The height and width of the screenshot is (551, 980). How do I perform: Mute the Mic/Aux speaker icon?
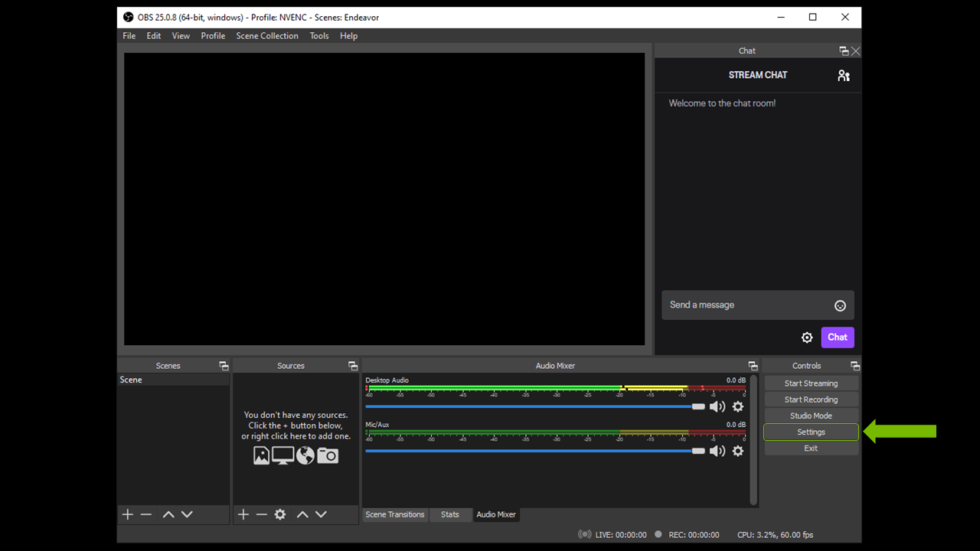(717, 451)
